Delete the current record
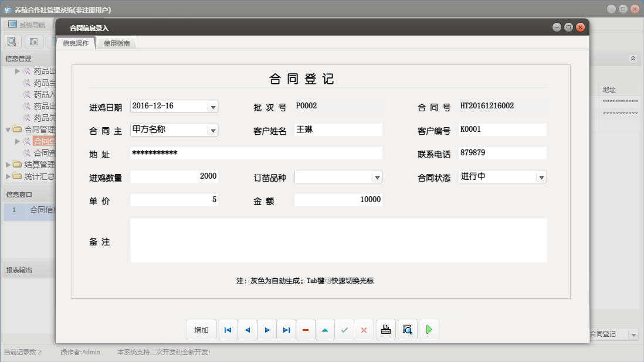Viewport: 644px width, 362px height. pos(306,329)
